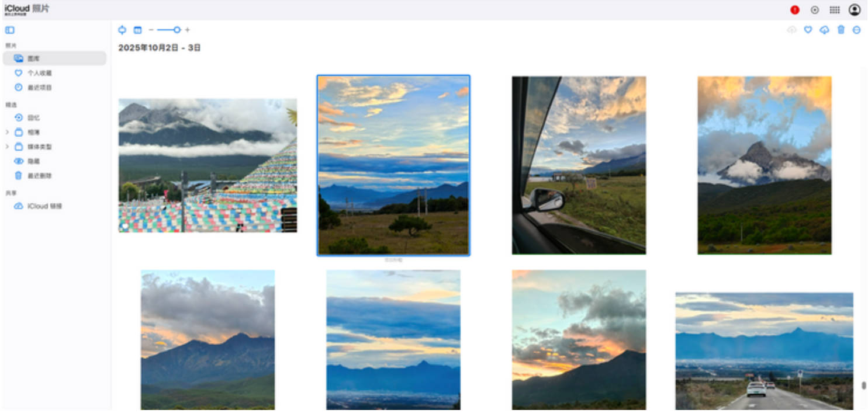
Task: Toggle the calendar view icon in toolbar
Action: pos(137,30)
